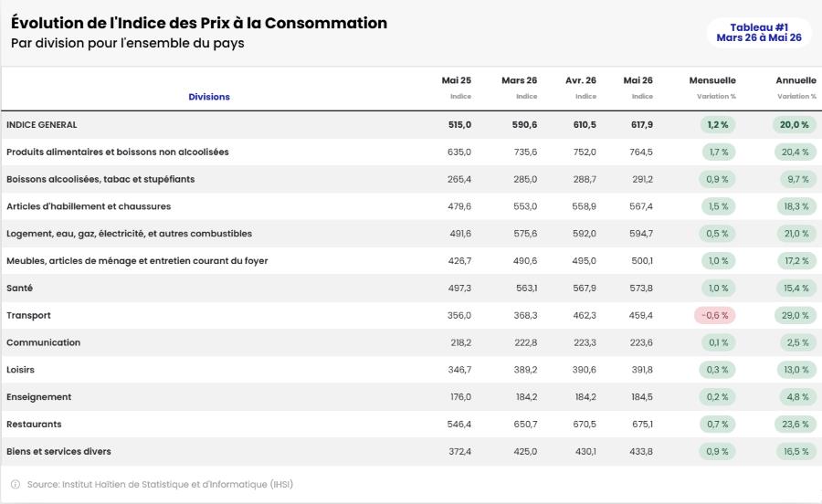Click the Annuelle variation column header

[x=796, y=88]
